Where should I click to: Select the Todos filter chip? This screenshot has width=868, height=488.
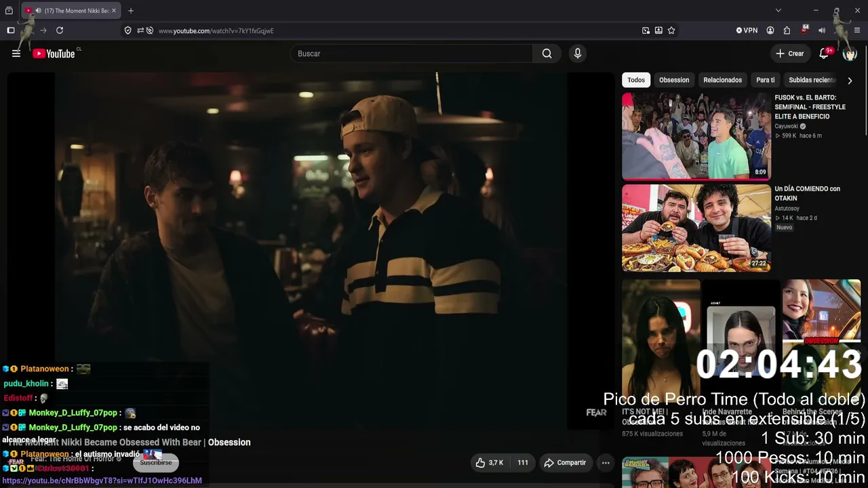636,80
